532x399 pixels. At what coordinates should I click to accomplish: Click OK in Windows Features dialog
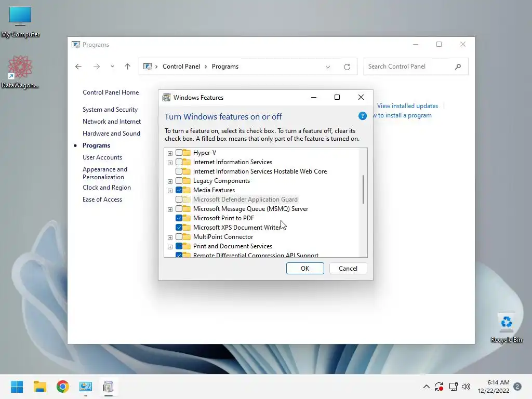(x=305, y=269)
